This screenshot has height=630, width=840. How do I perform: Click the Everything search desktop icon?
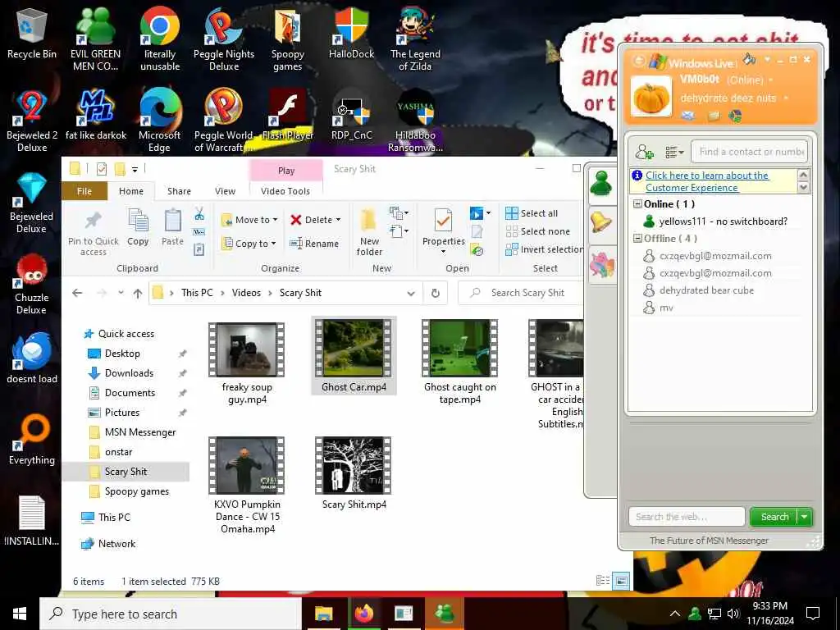[32, 440]
